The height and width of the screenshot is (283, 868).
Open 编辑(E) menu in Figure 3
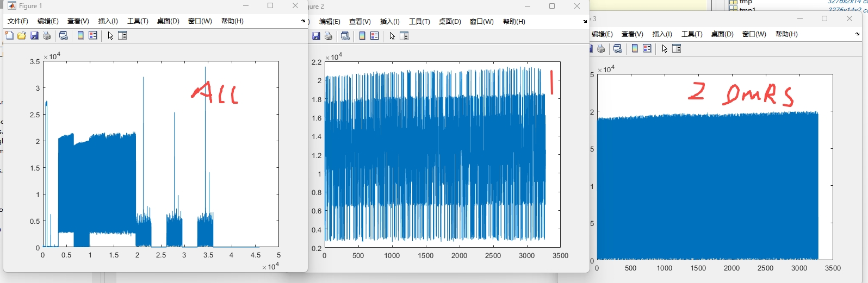coord(602,34)
